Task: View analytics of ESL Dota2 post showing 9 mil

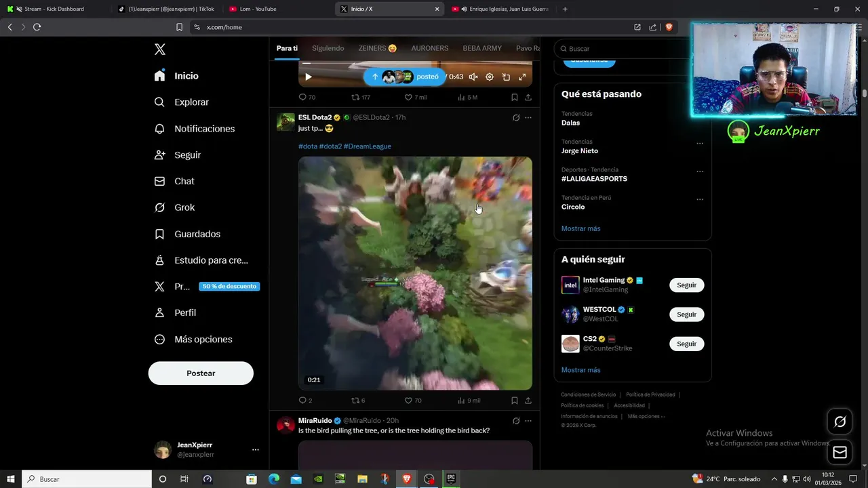Action: tap(469, 401)
